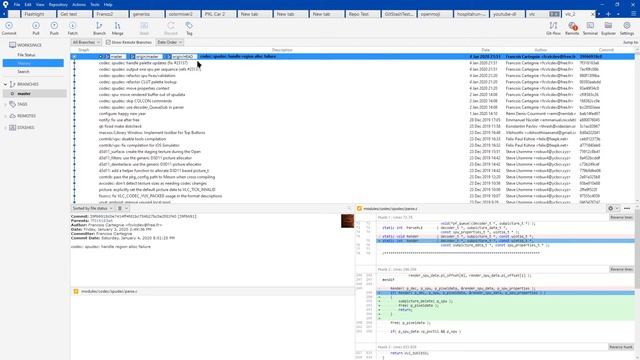The height and width of the screenshot is (360, 640).
Task: Click the Tag toolbar icon
Action: (x=189, y=26)
